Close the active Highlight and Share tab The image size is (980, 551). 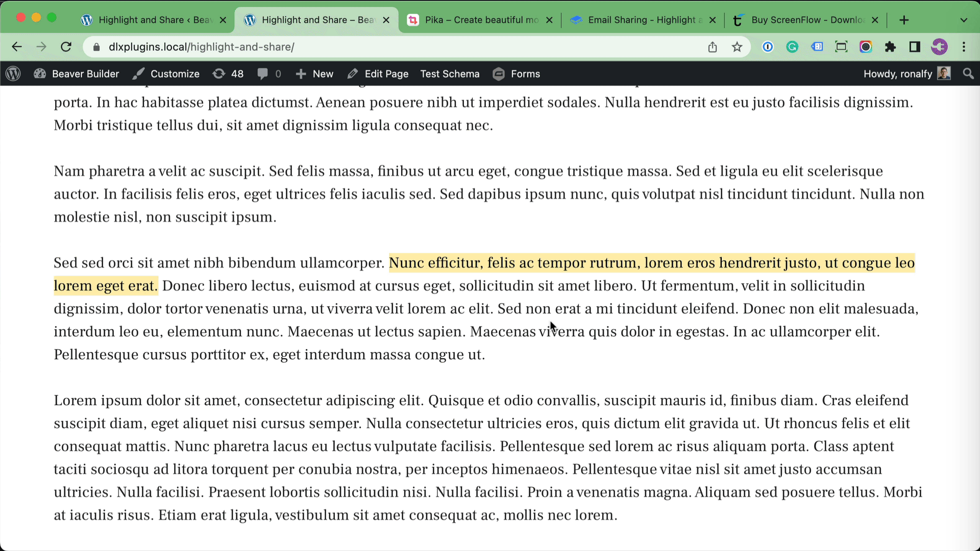coord(386,20)
